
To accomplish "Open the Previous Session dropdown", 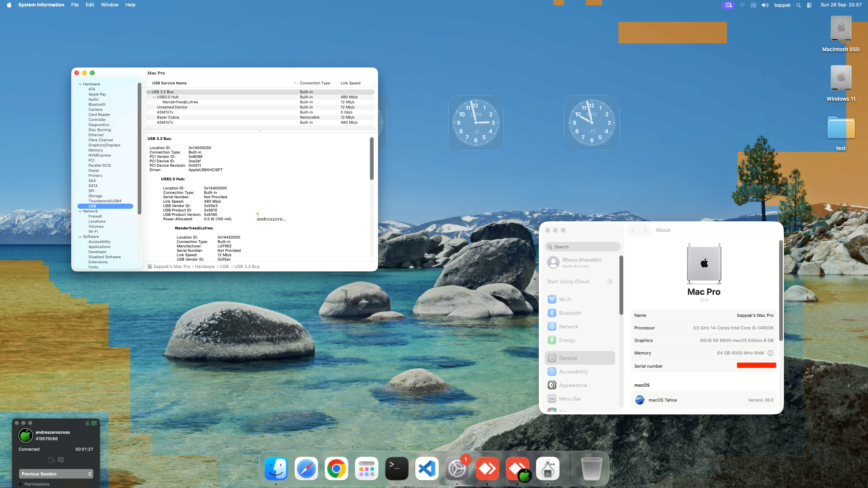I will point(56,474).
